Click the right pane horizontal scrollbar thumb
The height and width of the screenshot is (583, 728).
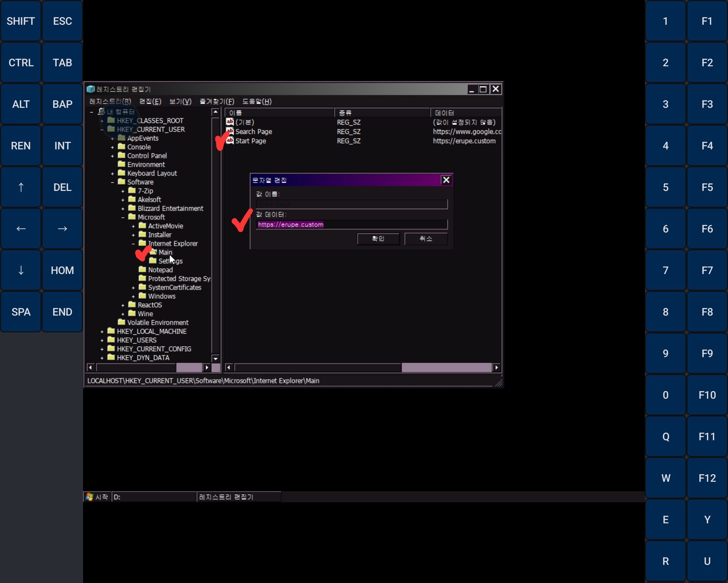446,367
